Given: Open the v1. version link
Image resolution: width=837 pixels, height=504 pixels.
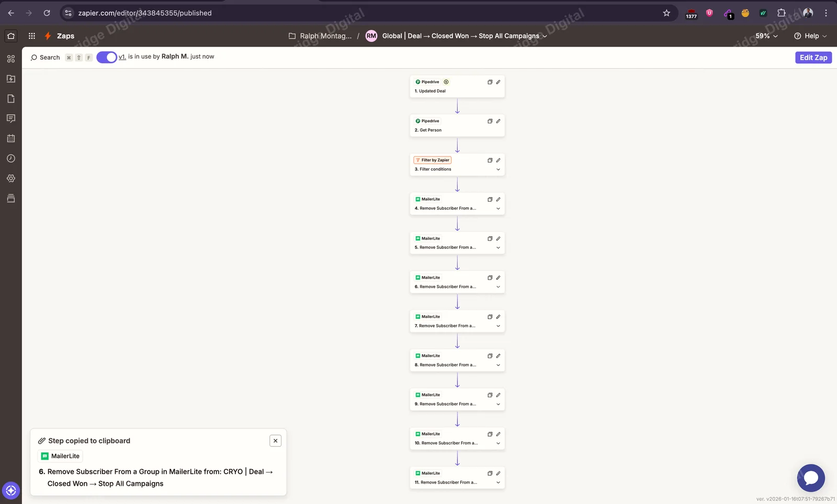Looking at the screenshot, I should [122, 57].
